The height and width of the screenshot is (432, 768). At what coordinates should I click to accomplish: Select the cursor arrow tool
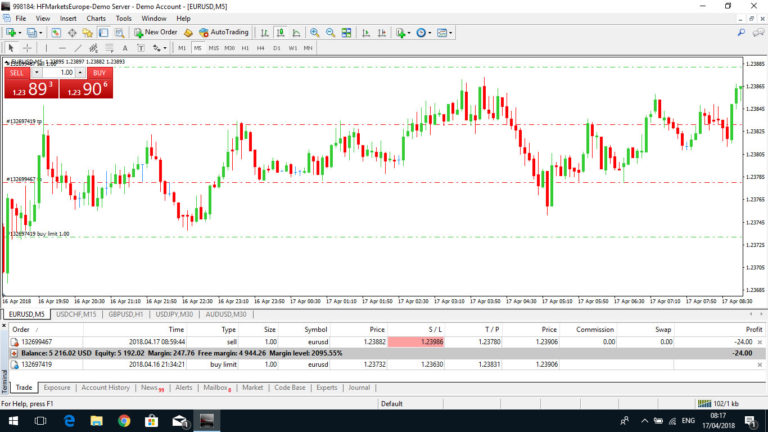point(11,48)
